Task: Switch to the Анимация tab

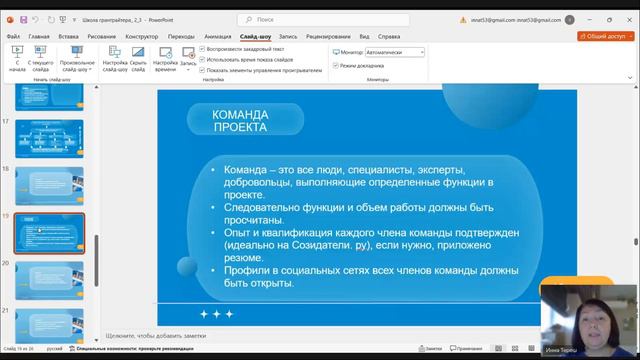Action: pos(218,36)
